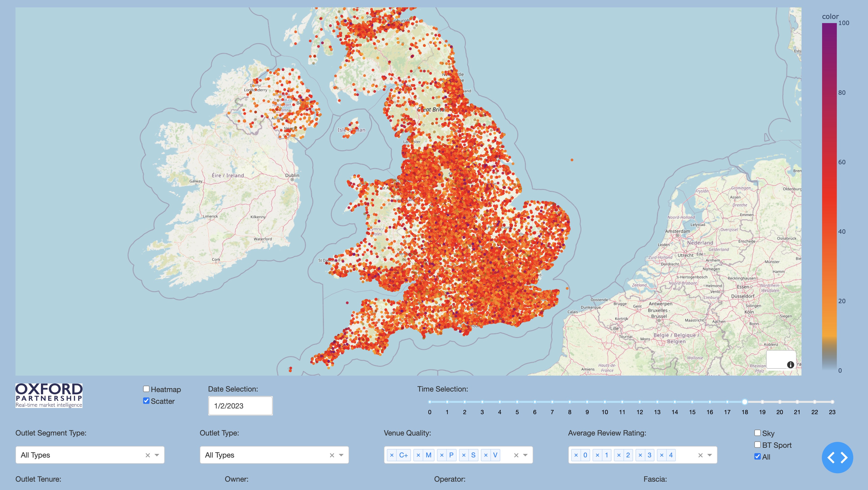The height and width of the screenshot is (490, 868).
Task: Remove the 2 review rating tag
Action: pos(619,455)
